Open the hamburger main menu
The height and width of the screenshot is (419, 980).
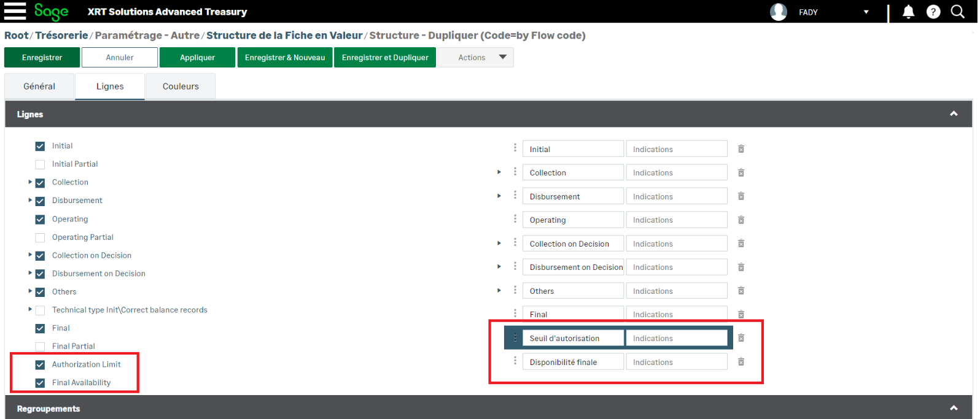click(x=15, y=11)
